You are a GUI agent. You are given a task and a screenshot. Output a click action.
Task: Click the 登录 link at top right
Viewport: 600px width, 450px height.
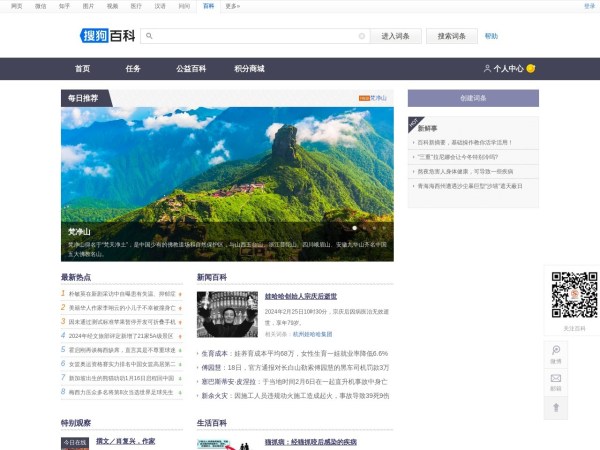pos(589,6)
